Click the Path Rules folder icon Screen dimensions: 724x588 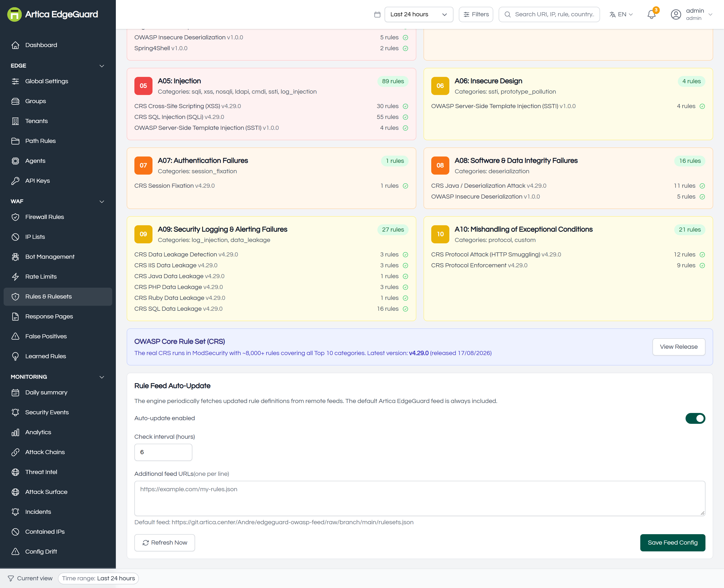coord(15,141)
